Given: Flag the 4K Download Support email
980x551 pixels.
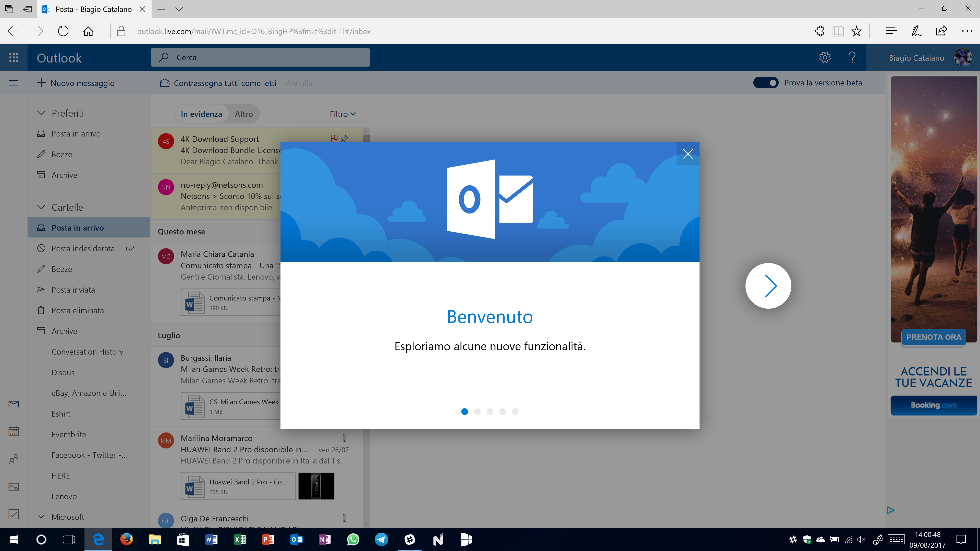Looking at the screenshot, I should pos(334,139).
